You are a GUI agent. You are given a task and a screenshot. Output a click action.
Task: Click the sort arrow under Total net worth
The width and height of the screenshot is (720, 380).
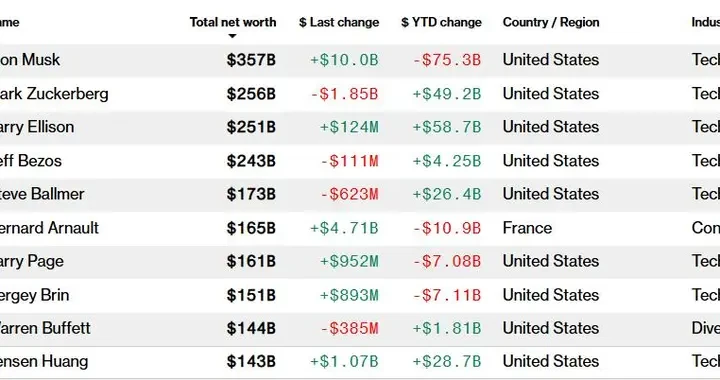(232, 36)
